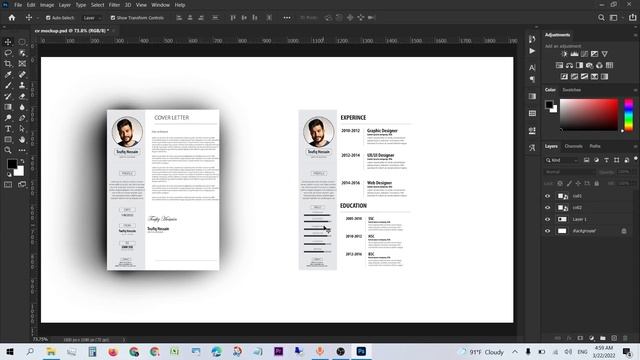Create a new group folder in Layers panel

point(603,338)
